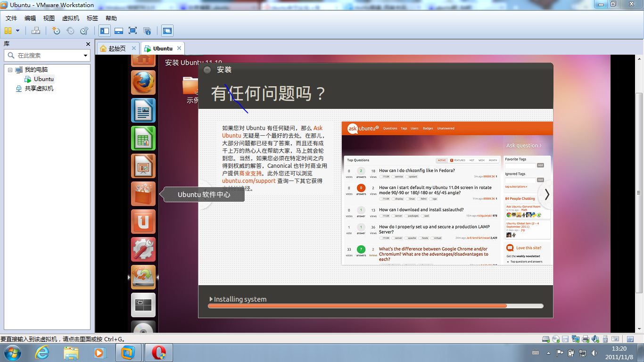Viewport: 644px width, 362px height.
Task: Click the message log status icon
Action: click(630, 339)
